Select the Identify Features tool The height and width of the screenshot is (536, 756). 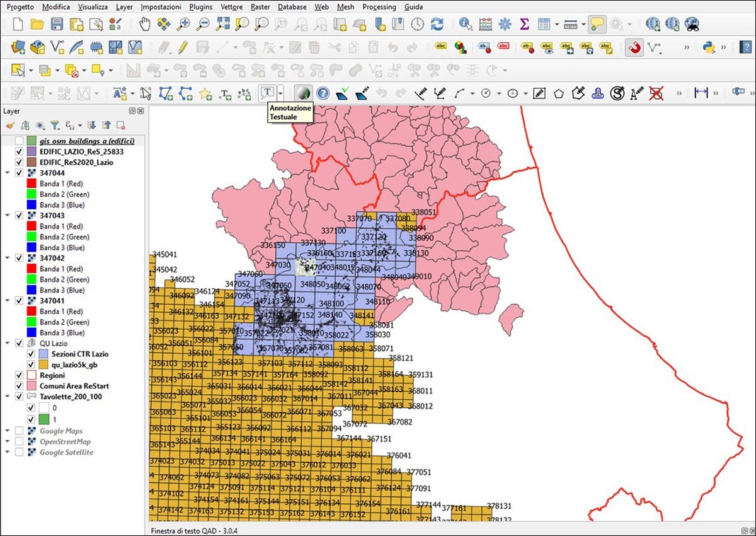(x=466, y=24)
